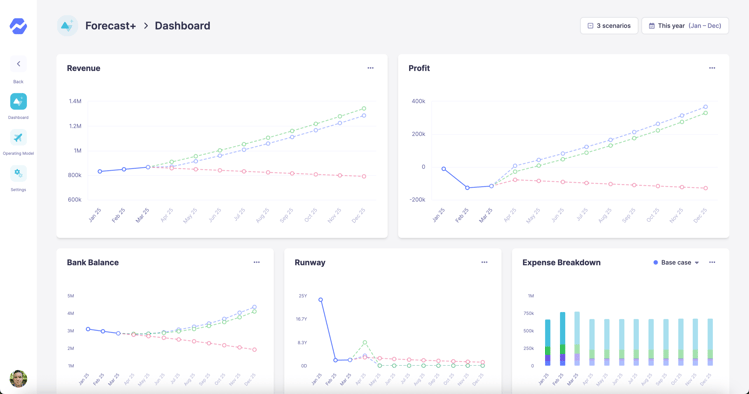Click the Feb 25 bar in Expense Breakdown
The height and width of the screenshot is (394, 749).
pos(562,339)
